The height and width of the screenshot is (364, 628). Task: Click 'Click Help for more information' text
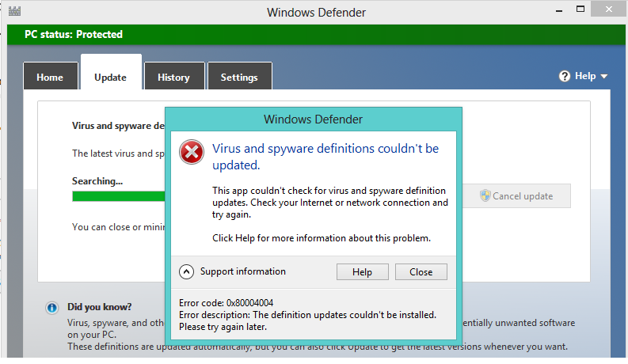pyautogui.click(x=322, y=238)
